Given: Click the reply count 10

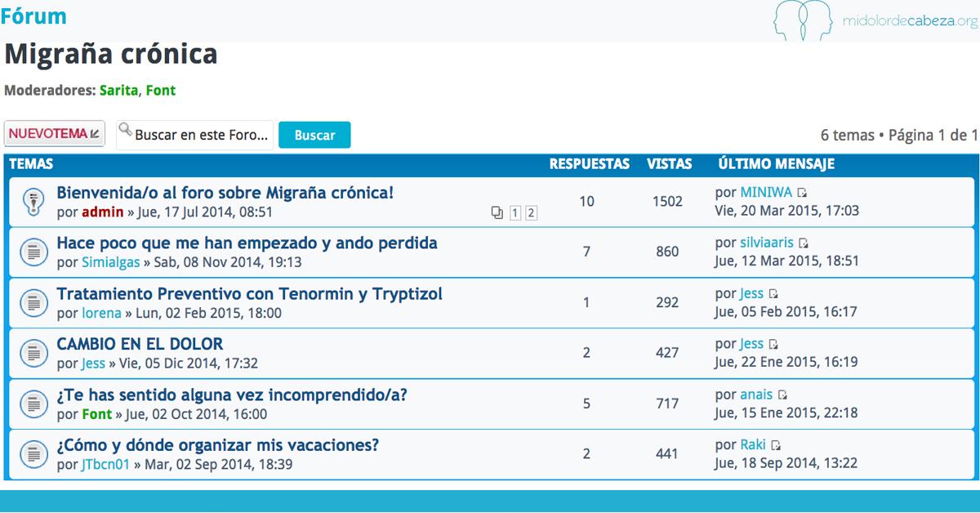Looking at the screenshot, I should (x=586, y=201).
